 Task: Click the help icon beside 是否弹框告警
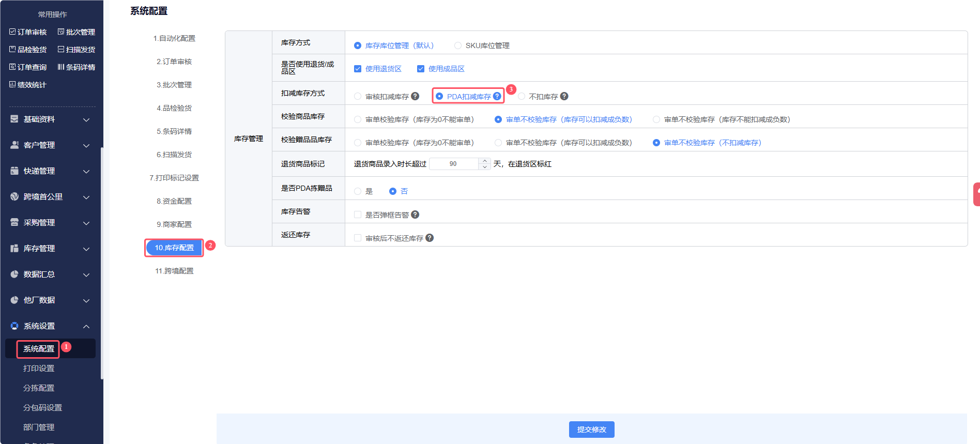click(x=415, y=215)
